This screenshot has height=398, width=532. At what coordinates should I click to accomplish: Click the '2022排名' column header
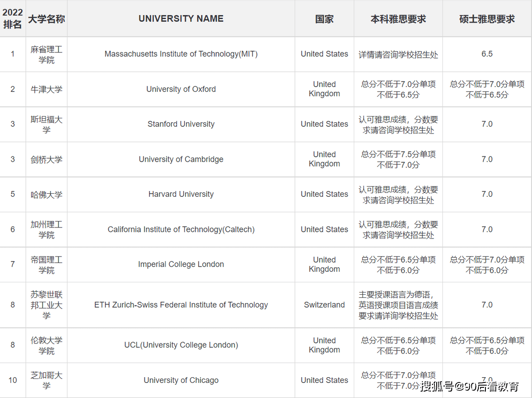[12, 19]
